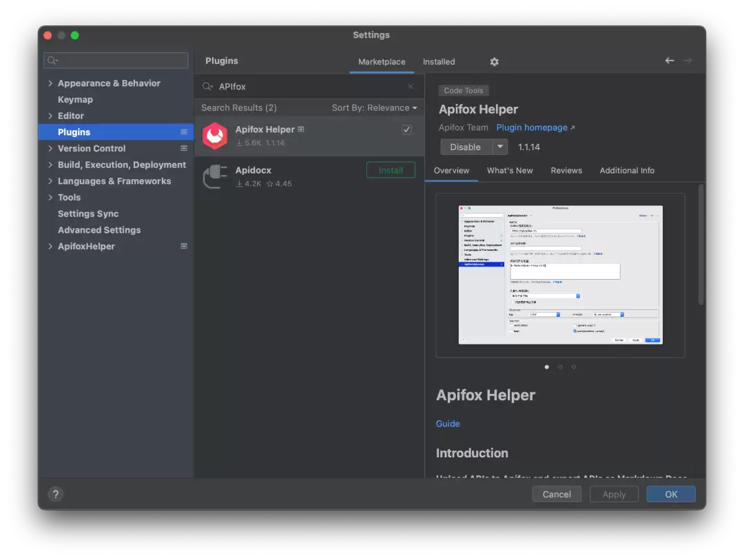744x560 pixels.
Task: Select Settings Sync in the tree
Action: 88,214
